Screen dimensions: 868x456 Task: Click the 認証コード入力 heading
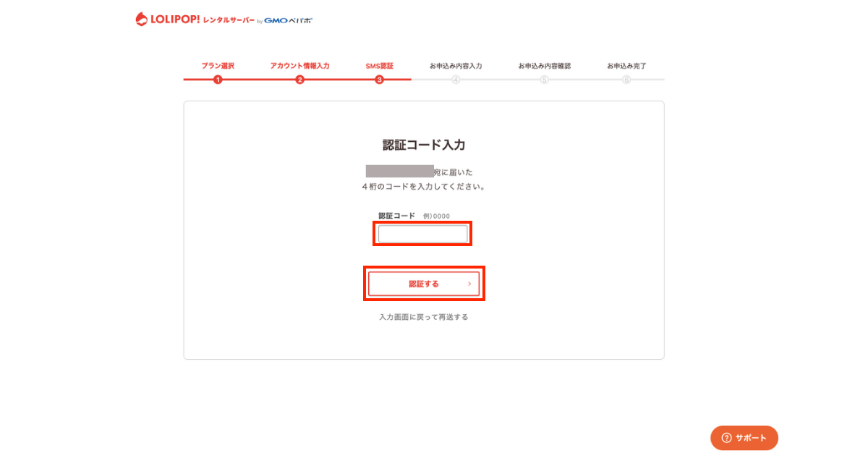pyautogui.click(x=424, y=145)
